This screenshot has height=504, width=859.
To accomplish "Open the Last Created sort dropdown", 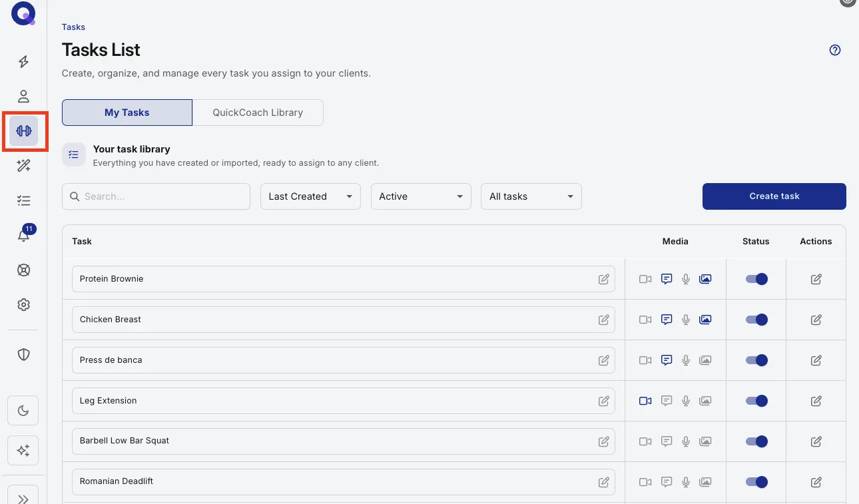I will 310,196.
